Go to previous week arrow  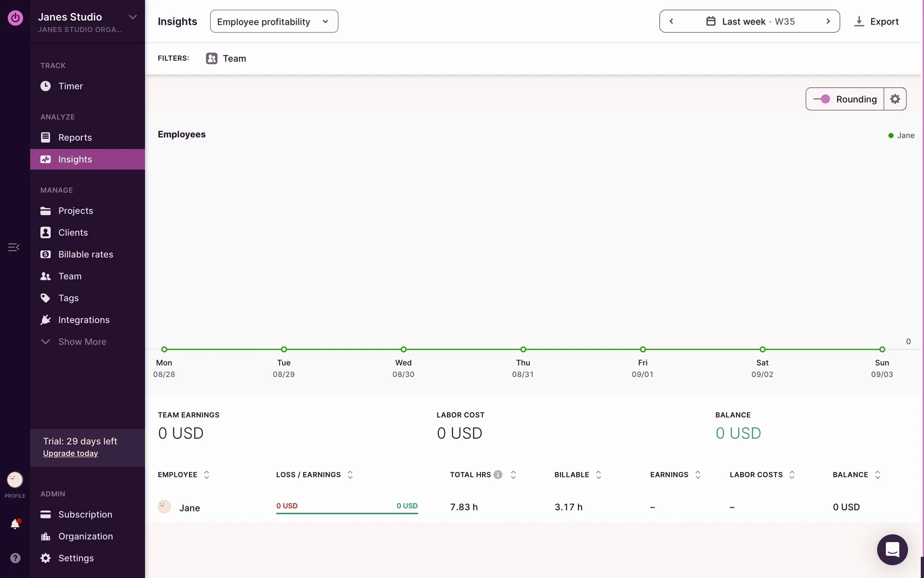tap(671, 21)
